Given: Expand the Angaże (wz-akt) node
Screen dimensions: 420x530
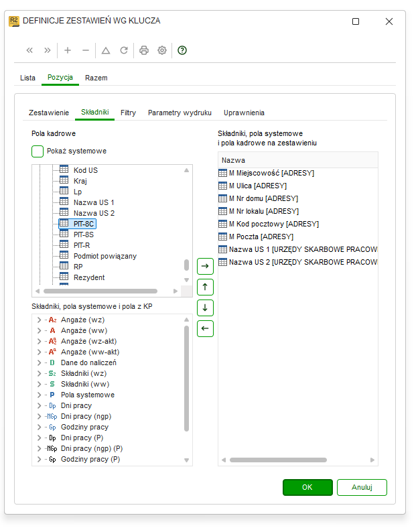Looking at the screenshot, I should (x=40, y=342).
